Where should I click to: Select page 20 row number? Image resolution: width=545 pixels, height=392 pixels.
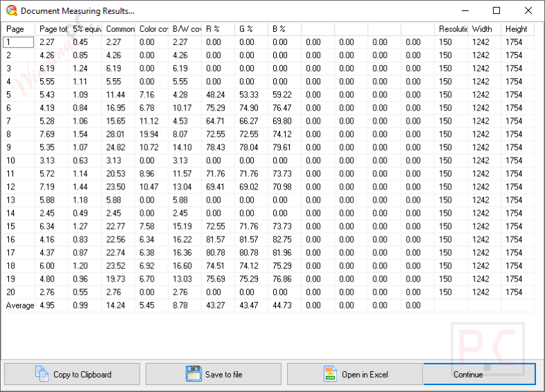(x=10, y=292)
